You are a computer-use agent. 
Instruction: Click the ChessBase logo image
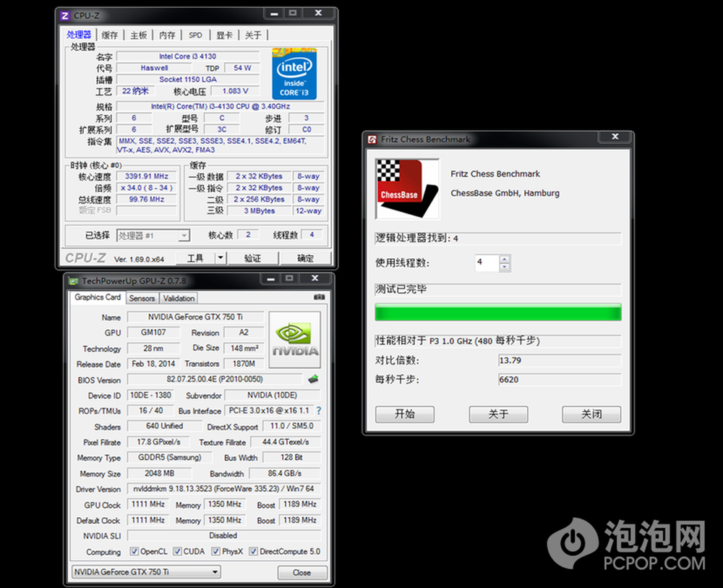[408, 189]
